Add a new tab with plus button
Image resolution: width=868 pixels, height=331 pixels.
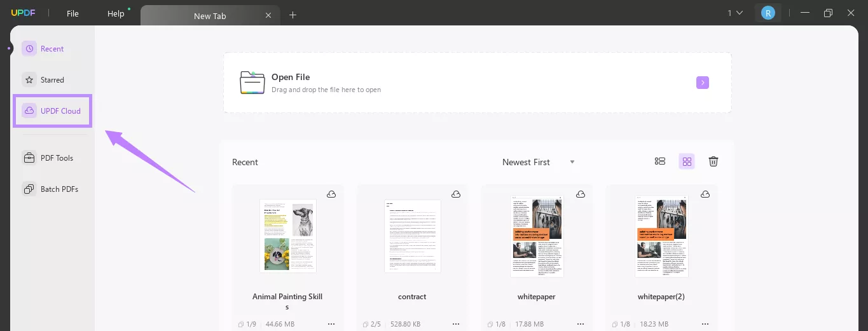(x=293, y=15)
